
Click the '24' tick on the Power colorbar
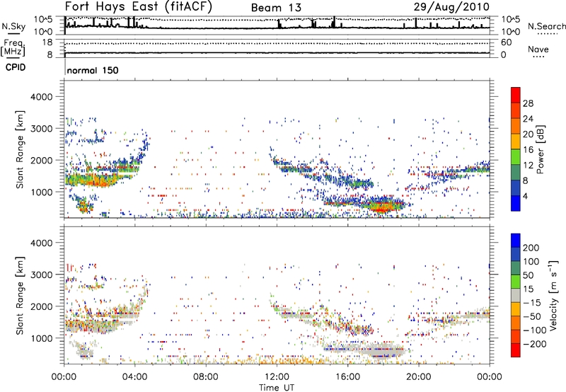[528, 119]
